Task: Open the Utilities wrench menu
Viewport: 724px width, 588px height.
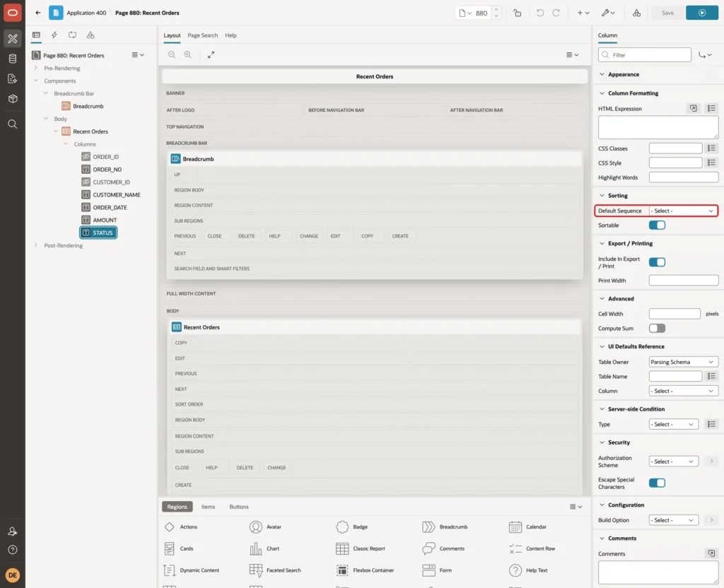Action: coord(608,13)
